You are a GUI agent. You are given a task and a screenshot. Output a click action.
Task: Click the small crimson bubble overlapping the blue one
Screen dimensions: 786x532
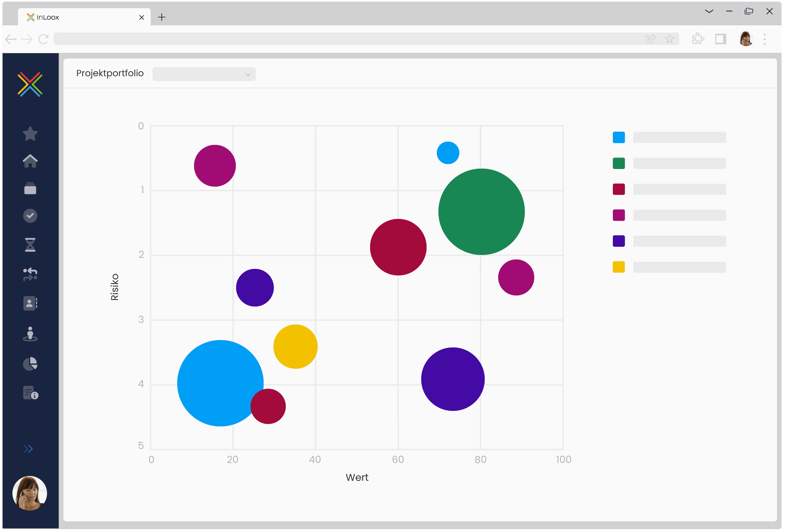268,406
